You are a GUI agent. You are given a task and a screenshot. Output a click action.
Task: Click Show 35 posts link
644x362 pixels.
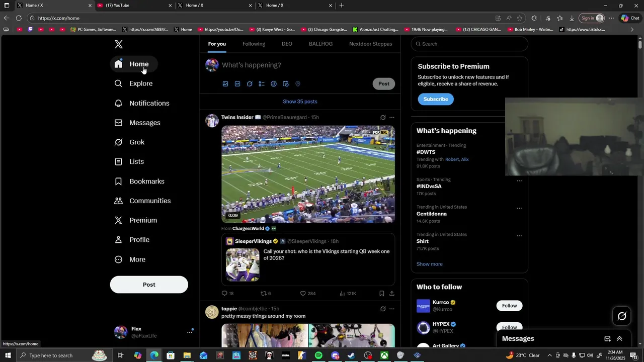click(300, 102)
